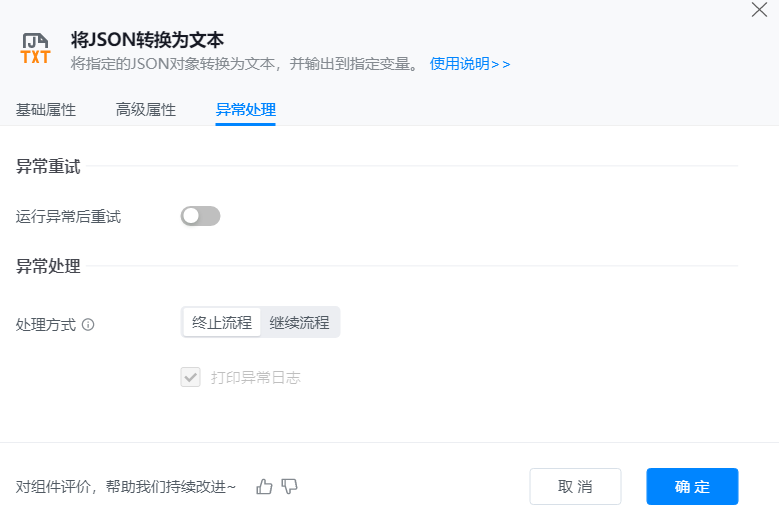Enable the 运行异常后重试 toggle switch
The image size is (779, 517).
point(200,216)
